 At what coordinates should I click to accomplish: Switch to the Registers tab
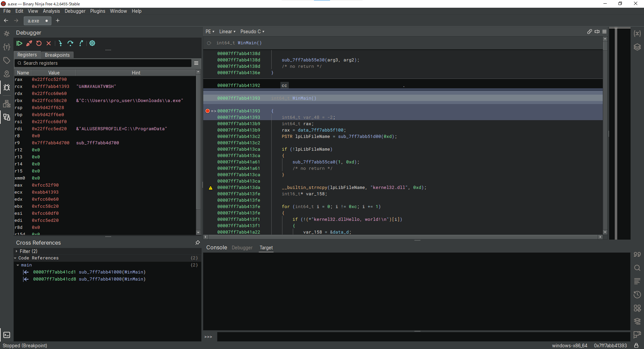click(27, 55)
